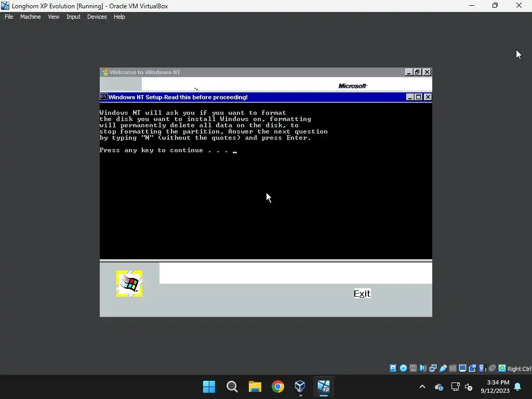Open the Windows Start menu
This screenshot has height=399, width=532.
click(x=209, y=387)
